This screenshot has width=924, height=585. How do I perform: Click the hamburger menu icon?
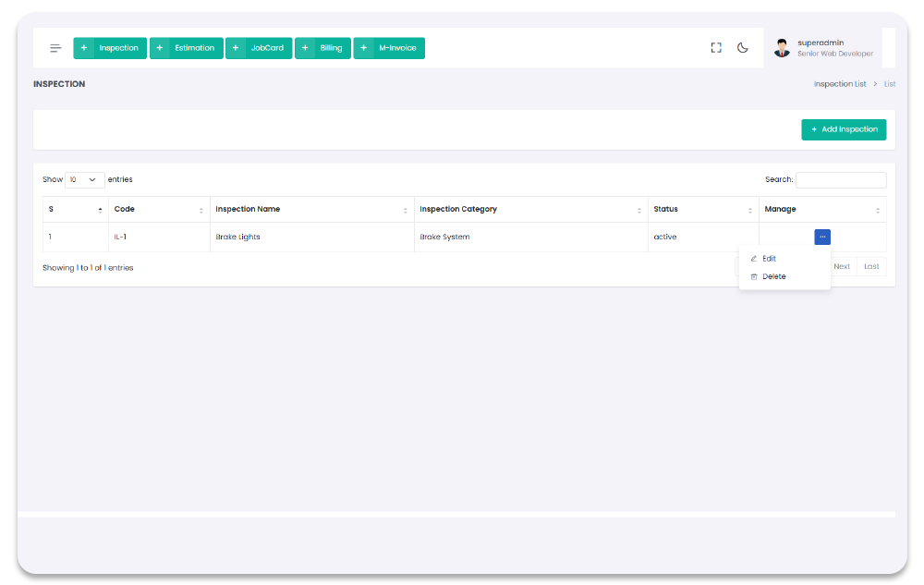(55, 48)
